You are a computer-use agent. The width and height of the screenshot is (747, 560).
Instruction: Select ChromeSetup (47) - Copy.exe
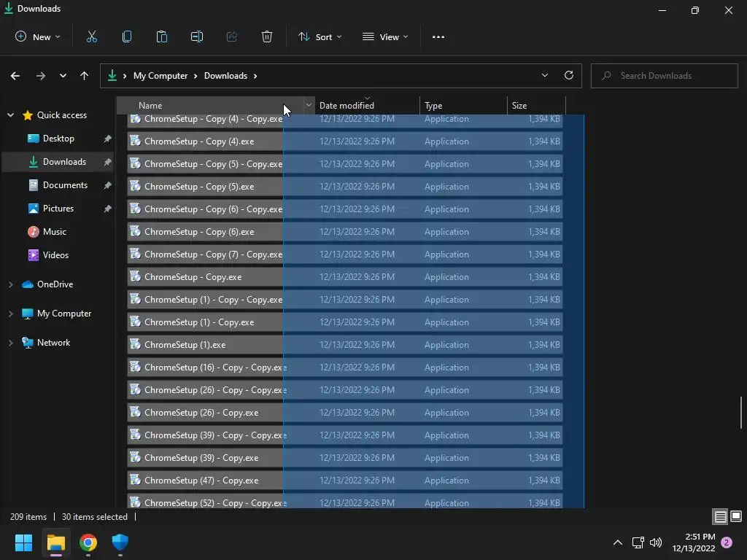click(345, 481)
